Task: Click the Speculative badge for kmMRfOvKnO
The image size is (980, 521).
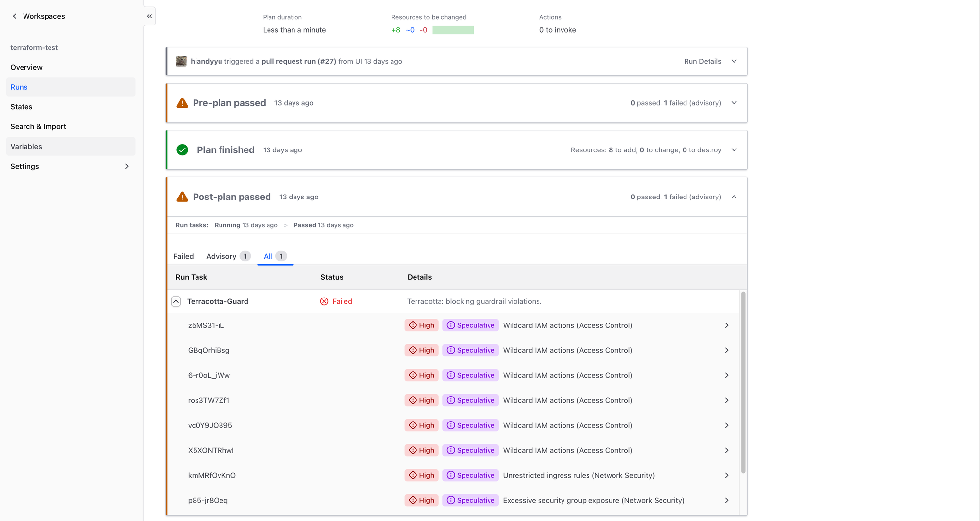Action: pos(470,475)
